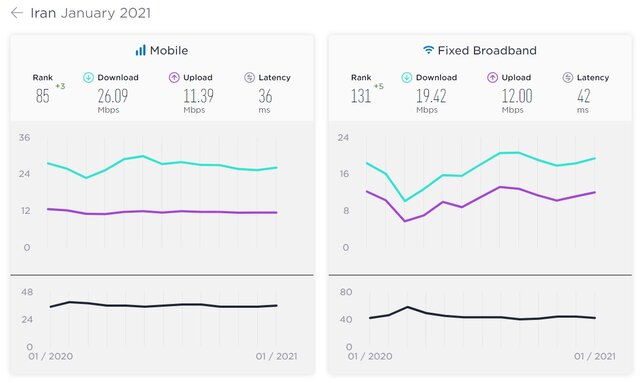Click the Mobile download arrow icon
This screenshot has height=382, width=640.
[x=88, y=78]
